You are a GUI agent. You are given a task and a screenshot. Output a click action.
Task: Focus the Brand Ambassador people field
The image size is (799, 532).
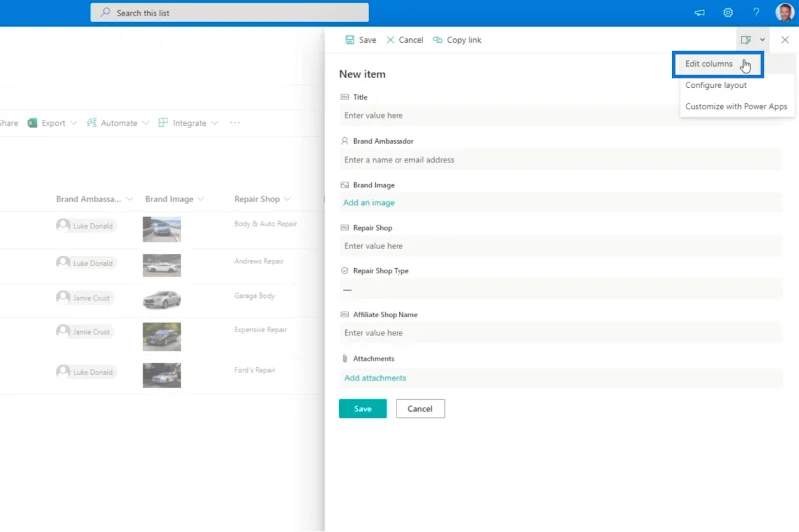point(560,160)
